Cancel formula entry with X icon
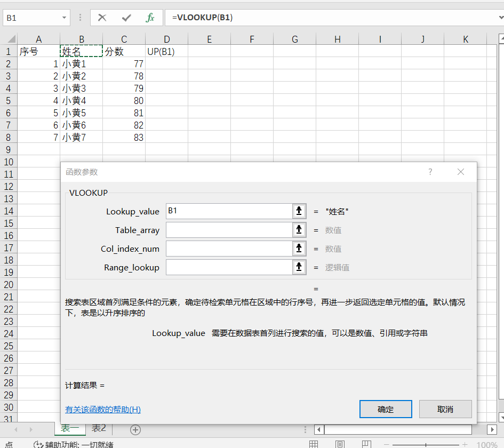The height and width of the screenshot is (448, 504). click(x=102, y=18)
